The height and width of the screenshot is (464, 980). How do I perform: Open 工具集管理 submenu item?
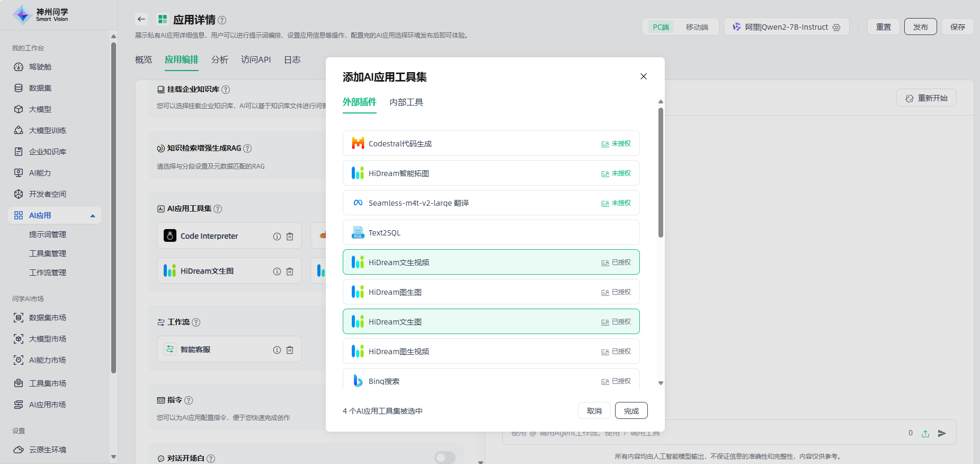pos(48,253)
